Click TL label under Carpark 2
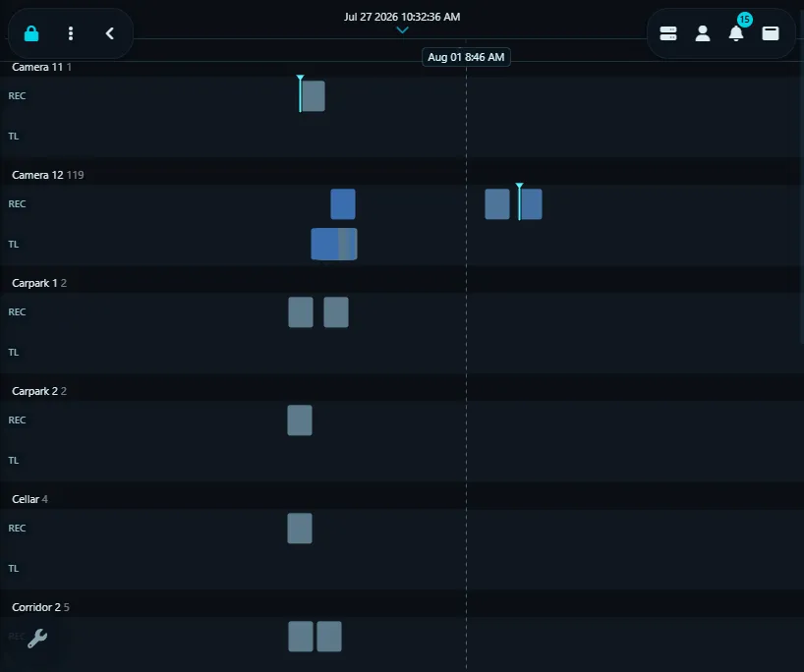The image size is (804, 672). point(14,461)
